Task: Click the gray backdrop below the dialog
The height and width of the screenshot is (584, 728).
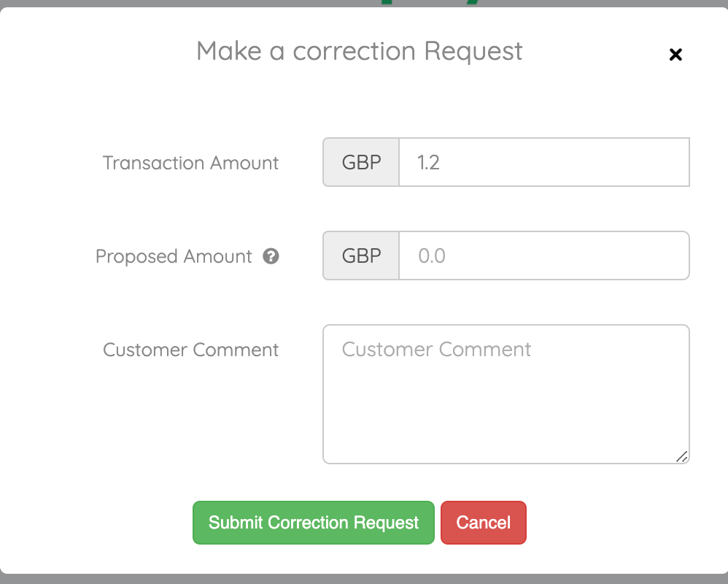Action: click(x=365, y=579)
